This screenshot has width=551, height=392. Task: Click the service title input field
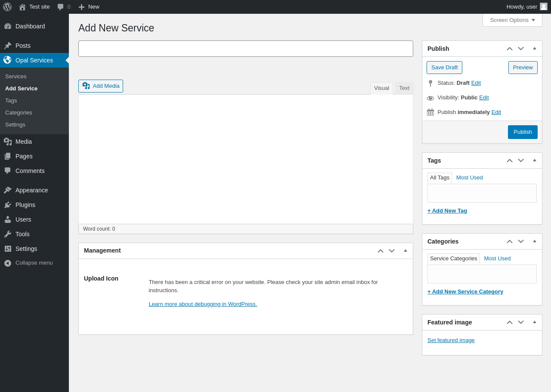pos(246,49)
